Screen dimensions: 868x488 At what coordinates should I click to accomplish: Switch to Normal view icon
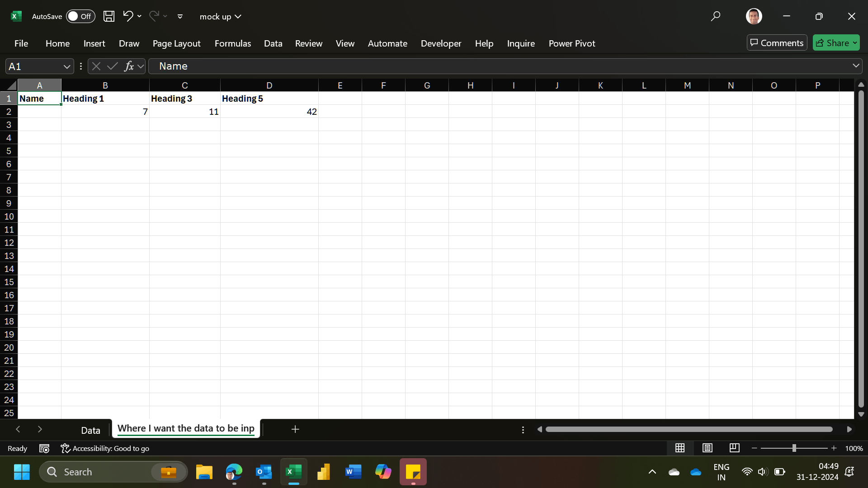point(680,448)
